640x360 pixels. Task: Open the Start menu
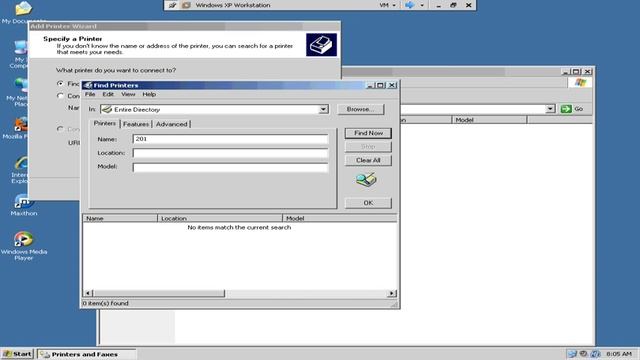[17, 354]
